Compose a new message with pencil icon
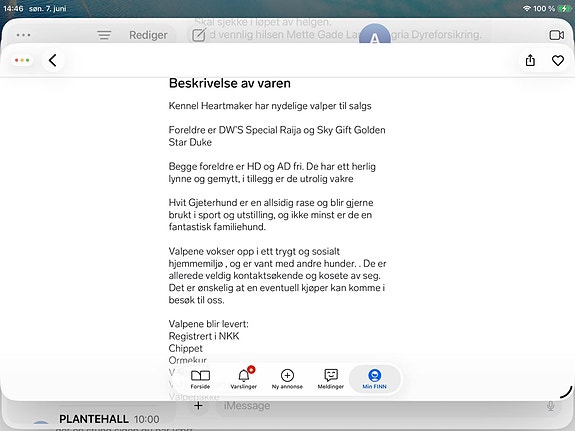 click(198, 35)
